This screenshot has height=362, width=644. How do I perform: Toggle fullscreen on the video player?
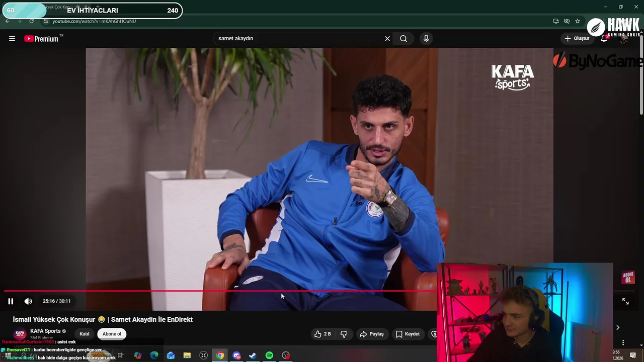[x=625, y=301]
